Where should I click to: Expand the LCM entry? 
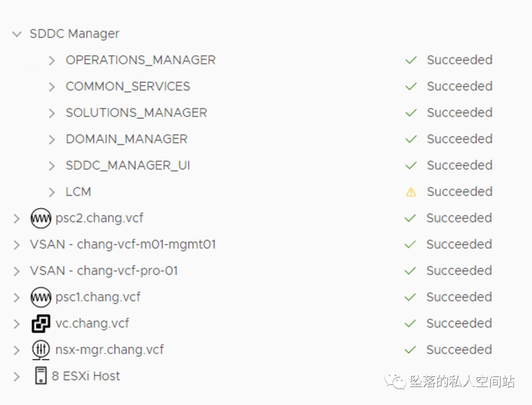[52, 192]
